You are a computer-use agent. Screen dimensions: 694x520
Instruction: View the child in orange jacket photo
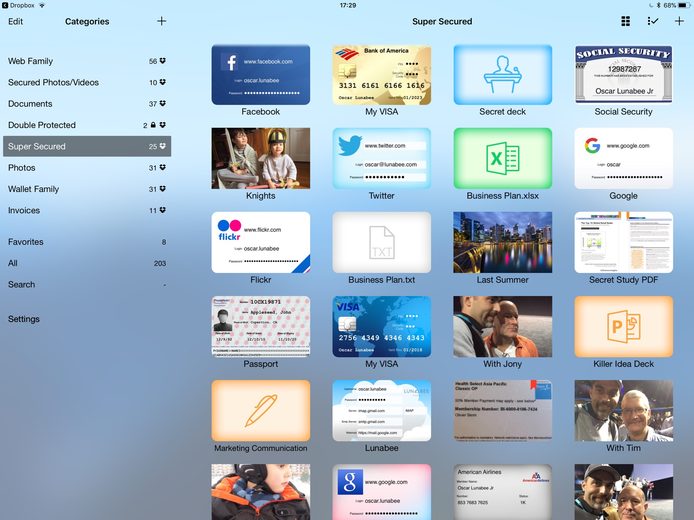[x=261, y=492]
